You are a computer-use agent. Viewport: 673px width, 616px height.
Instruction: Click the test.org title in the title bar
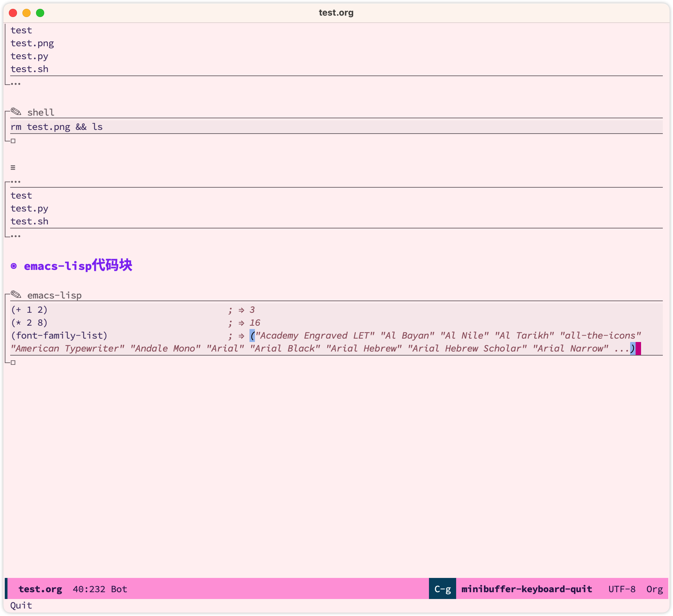pos(336,13)
